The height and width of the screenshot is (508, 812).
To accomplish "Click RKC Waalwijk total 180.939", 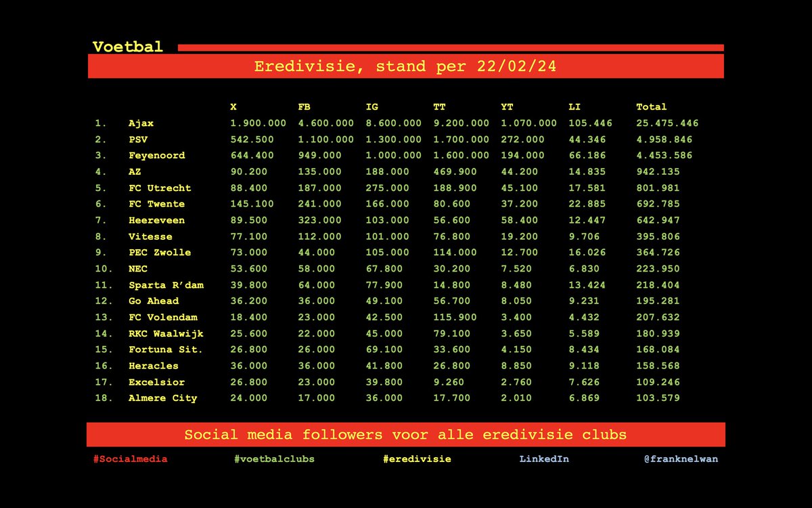I will click(x=658, y=333).
